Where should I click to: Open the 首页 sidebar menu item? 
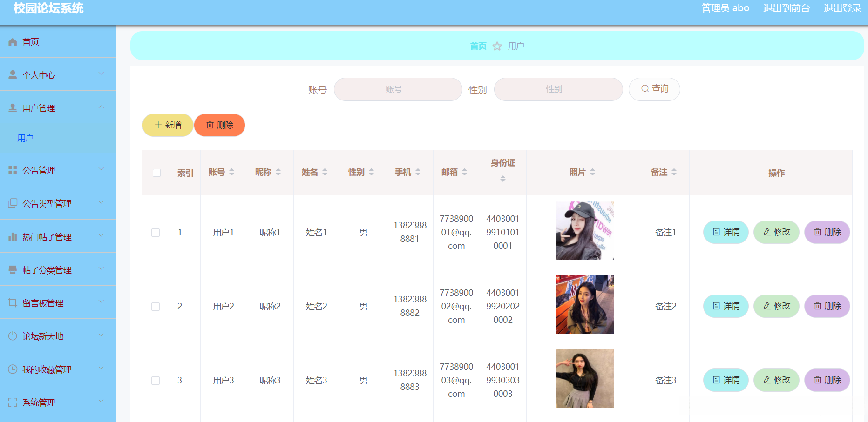[58, 42]
